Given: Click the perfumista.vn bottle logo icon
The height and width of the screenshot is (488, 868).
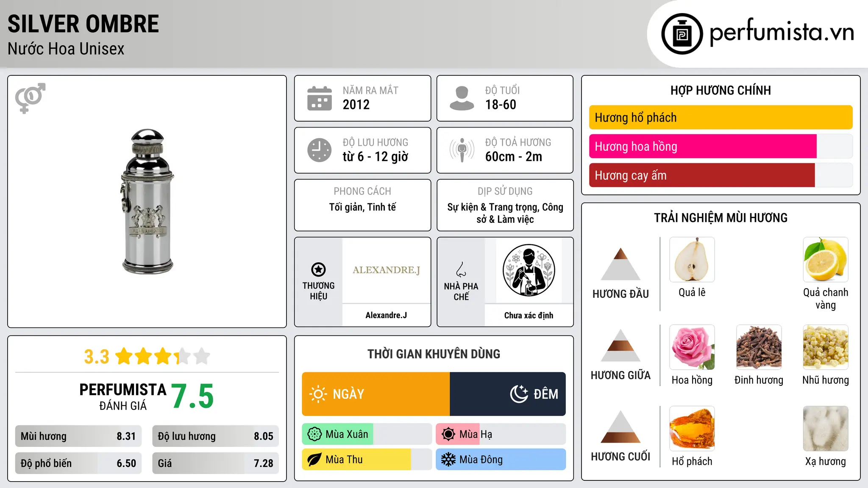Looking at the screenshot, I should point(682,34).
